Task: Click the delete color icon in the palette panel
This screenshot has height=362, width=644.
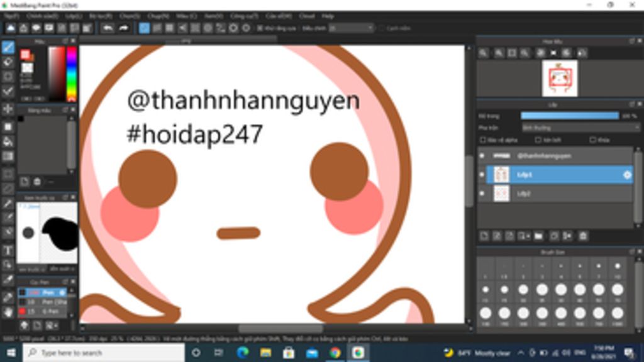Action: (x=37, y=182)
